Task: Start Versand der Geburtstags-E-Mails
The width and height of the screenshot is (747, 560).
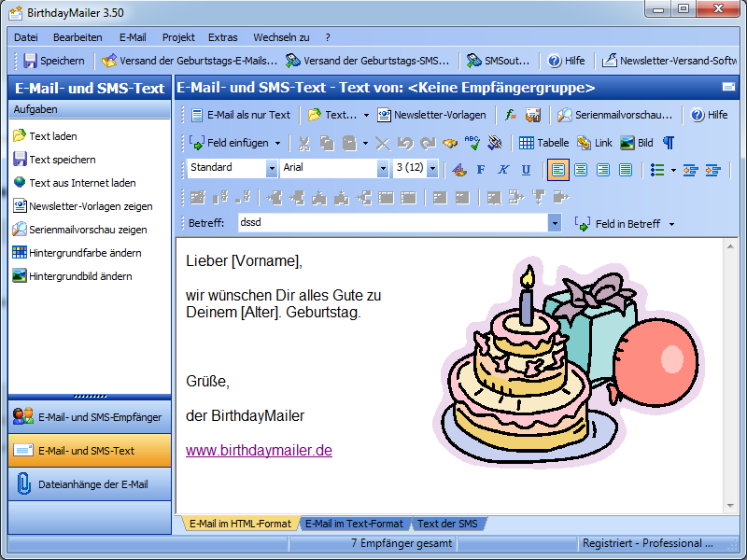Action: click(190, 61)
